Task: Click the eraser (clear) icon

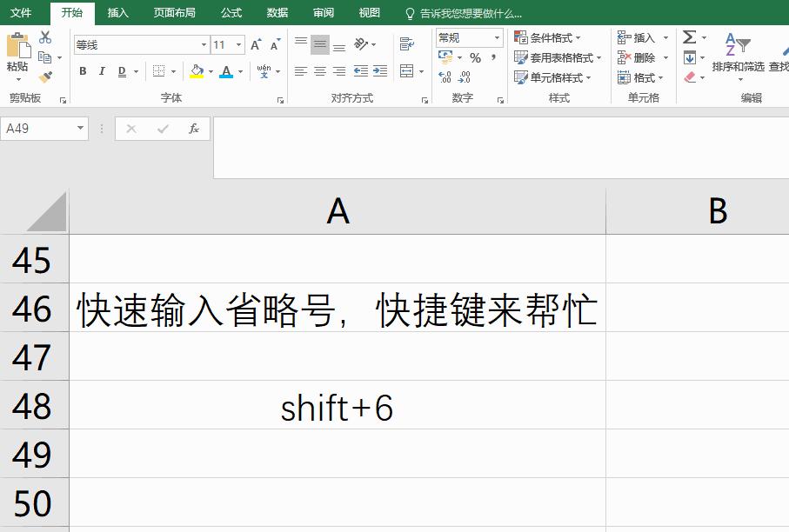Action: point(688,76)
